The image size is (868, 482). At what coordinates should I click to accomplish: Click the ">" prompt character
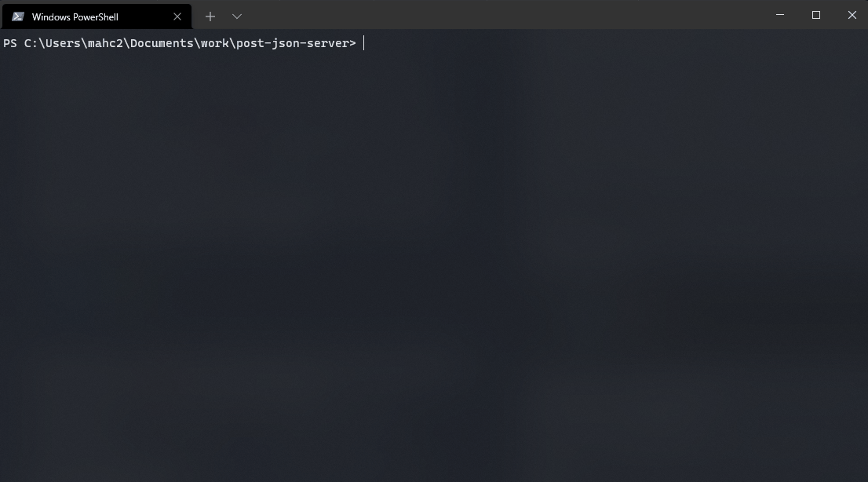click(352, 43)
